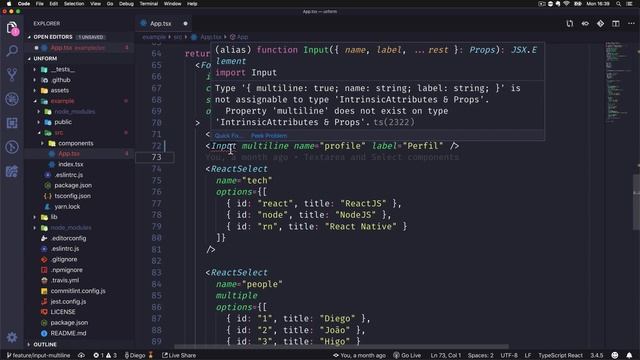Change language mode TypeScript React
Screen dimensions: 640x360
[560, 356]
